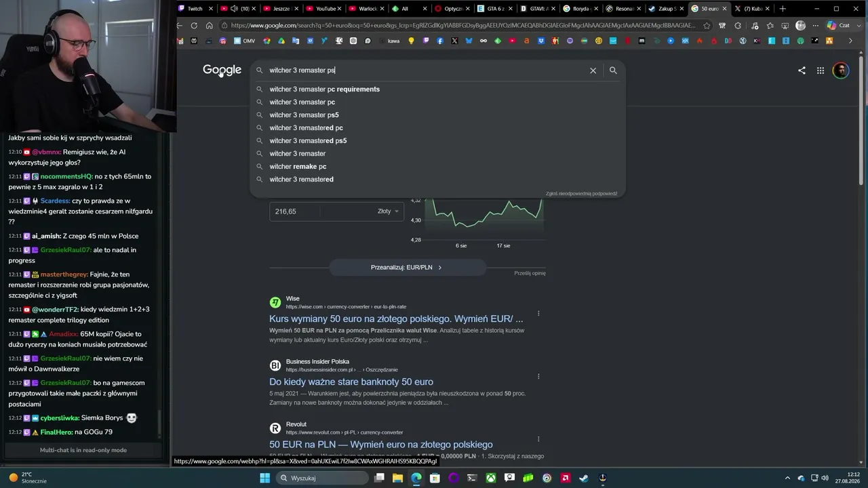Viewport: 868px width, 488px height.
Task: Open the Terminal taskbar icon
Action: pyautogui.click(x=472, y=478)
